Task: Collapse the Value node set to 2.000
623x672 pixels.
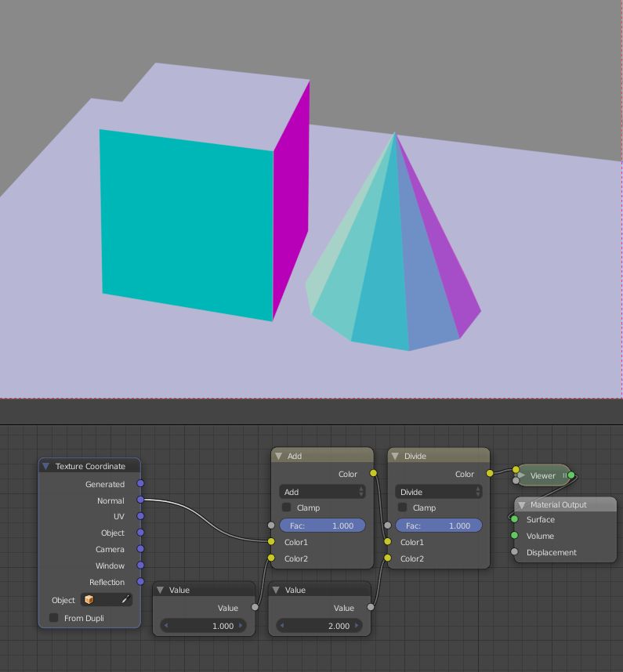Action: (276, 590)
